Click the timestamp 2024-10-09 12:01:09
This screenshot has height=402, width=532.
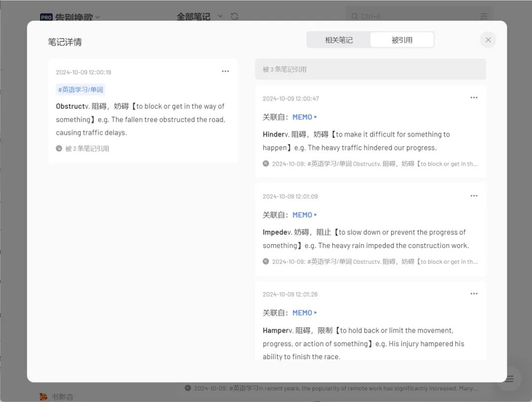pyautogui.click(x=290, y=197)
